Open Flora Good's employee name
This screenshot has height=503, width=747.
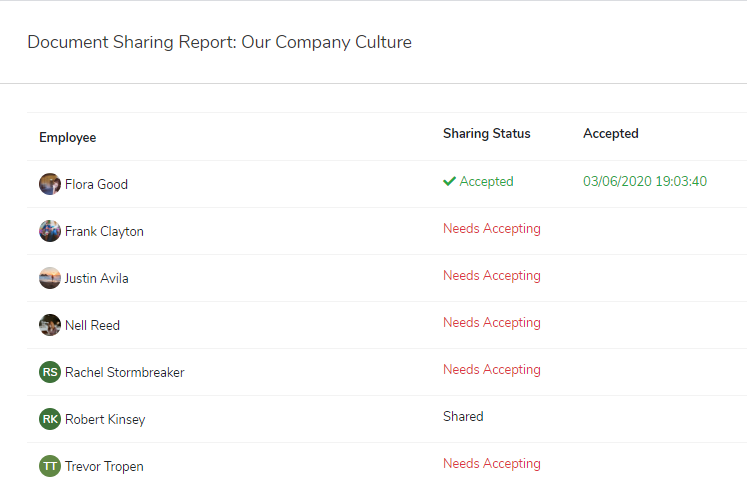96,184
